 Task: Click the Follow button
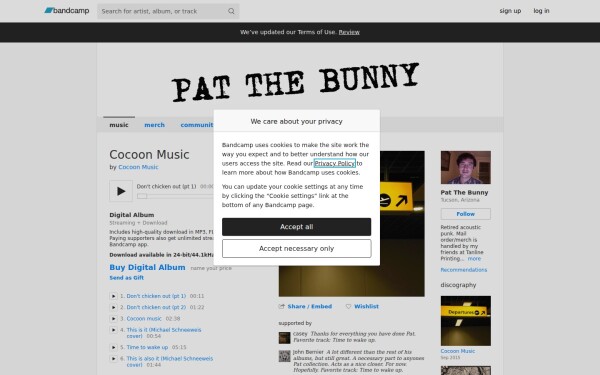(x=466, y=214)
